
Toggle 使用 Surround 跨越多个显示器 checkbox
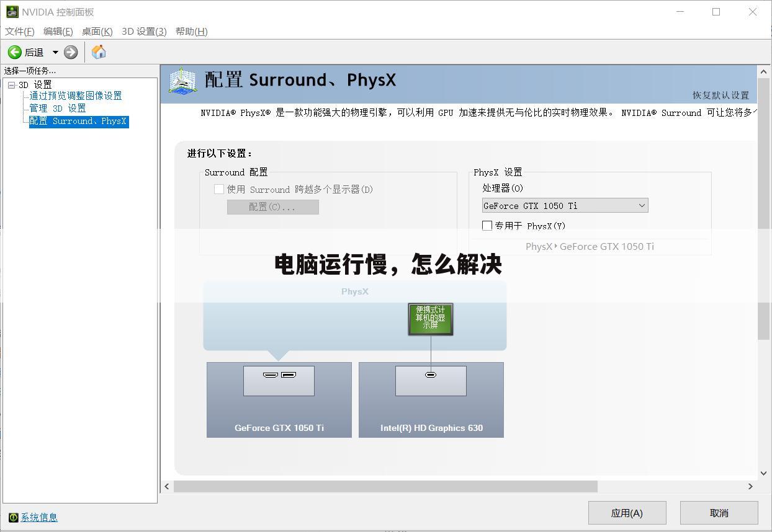[x=219, y=189]
